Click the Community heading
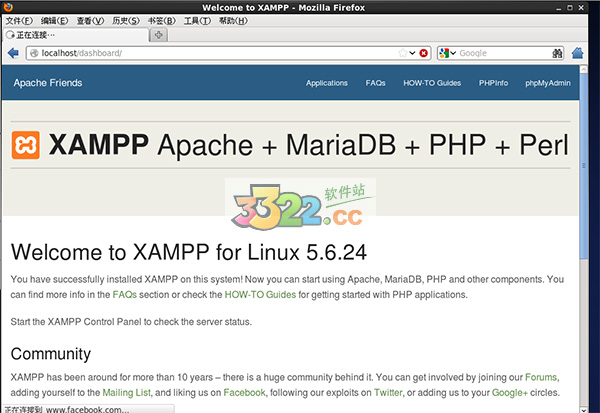The height and width of the screenshot is (413, 600). [51, 354]
